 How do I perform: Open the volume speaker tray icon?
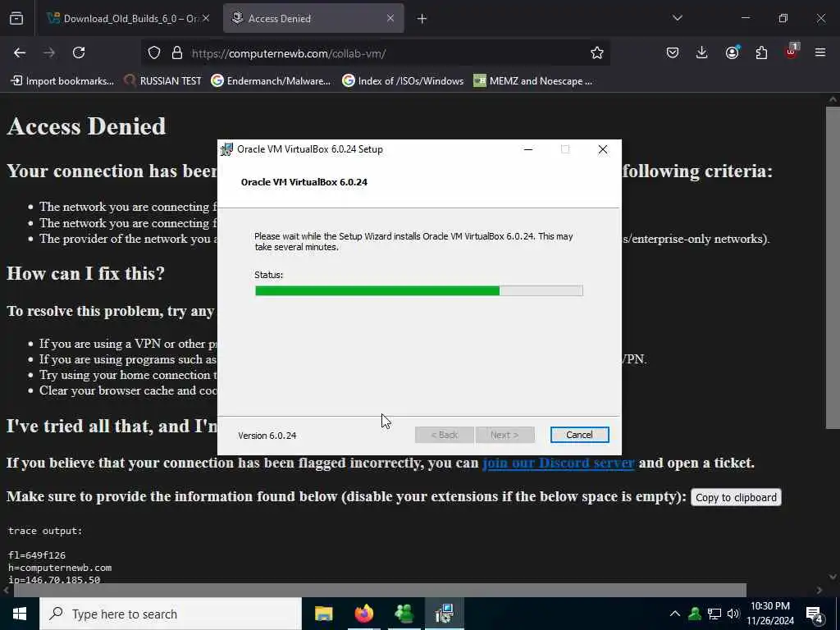733,614
